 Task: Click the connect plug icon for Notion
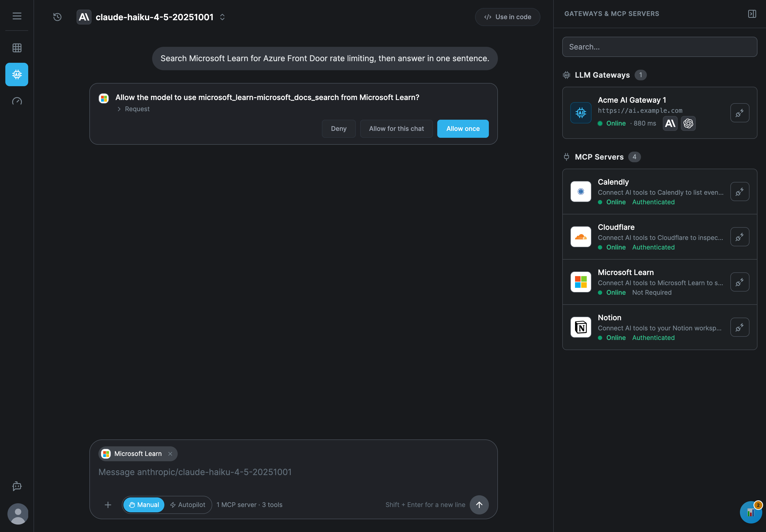pyautogui.click(x=740, y=327)
